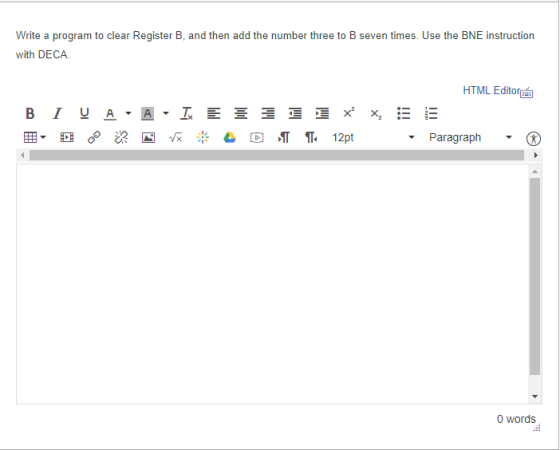Viewport: 560px width, 450px height.
Task: Set right-to-left text direction
Action: (x=311, y=138)
